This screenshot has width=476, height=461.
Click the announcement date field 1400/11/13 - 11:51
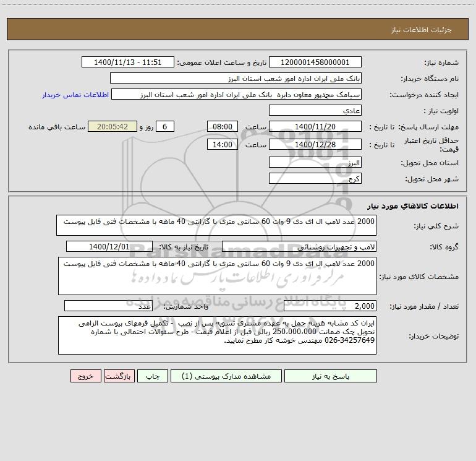(128, 62)
